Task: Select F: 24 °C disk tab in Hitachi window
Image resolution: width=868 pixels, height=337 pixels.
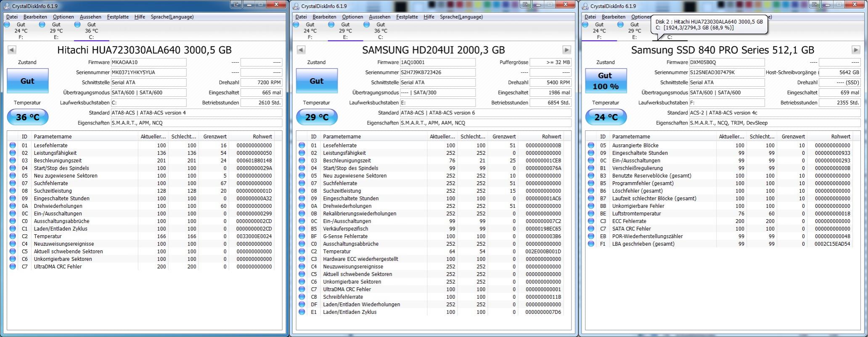Action: tap(21, 31)
